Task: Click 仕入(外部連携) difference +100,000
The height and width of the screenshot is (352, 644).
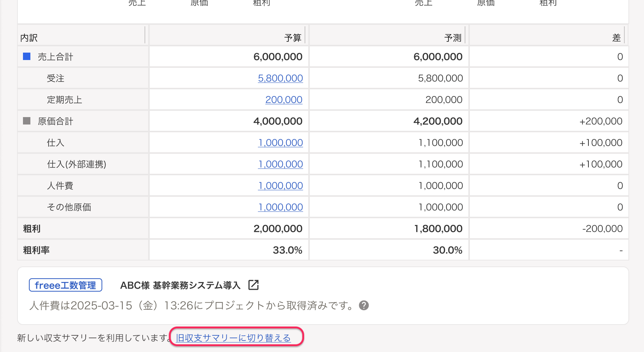Action: coord(601,164)
